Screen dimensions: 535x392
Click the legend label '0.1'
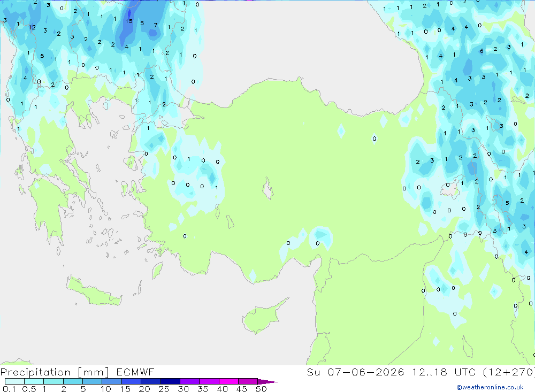pyautogui.click(x=9, y=389)
